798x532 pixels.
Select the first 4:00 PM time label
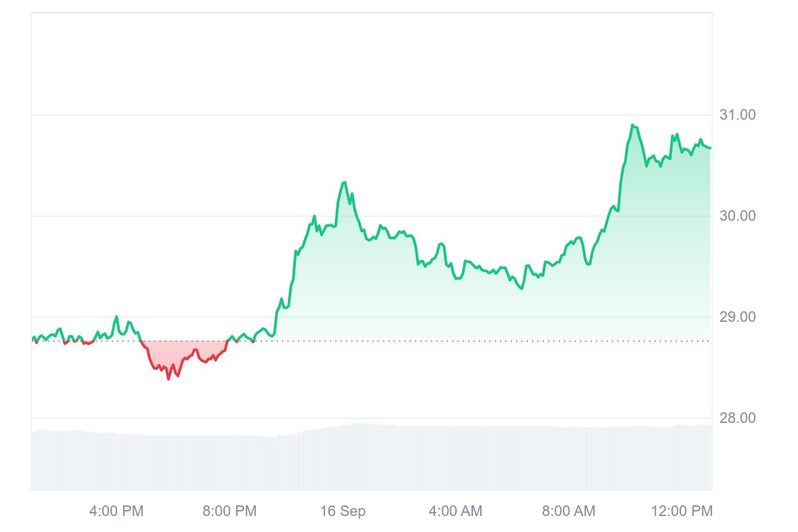point(116,511)
